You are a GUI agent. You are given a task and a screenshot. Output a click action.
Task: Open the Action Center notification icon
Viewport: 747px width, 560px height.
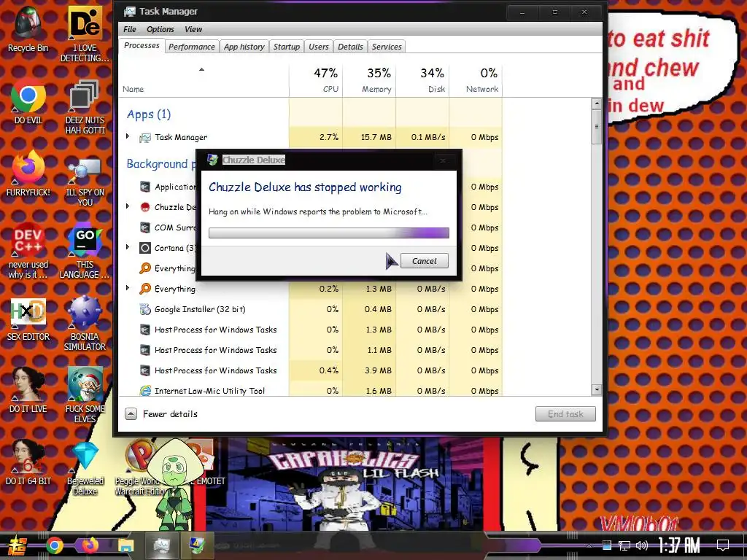723,545
